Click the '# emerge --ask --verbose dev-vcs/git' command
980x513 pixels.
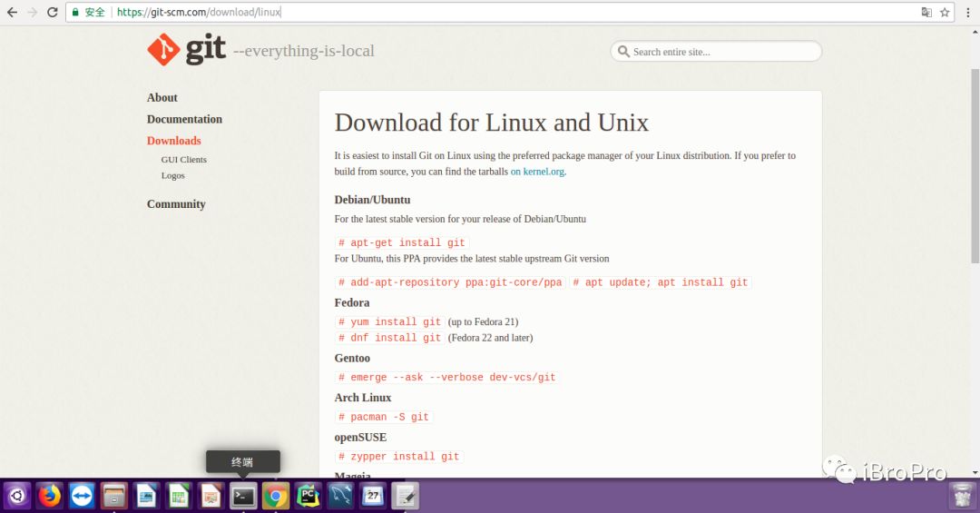[446, 377]
